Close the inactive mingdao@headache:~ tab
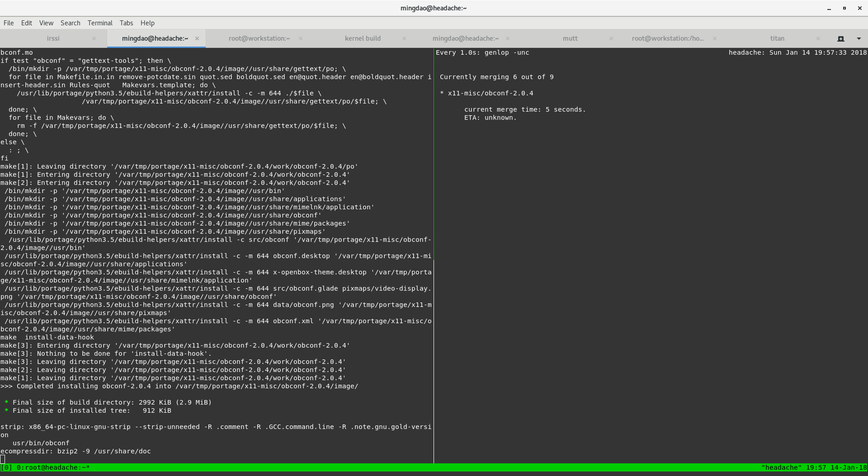This screenshot has width=868, height=476. coord(508,38)
